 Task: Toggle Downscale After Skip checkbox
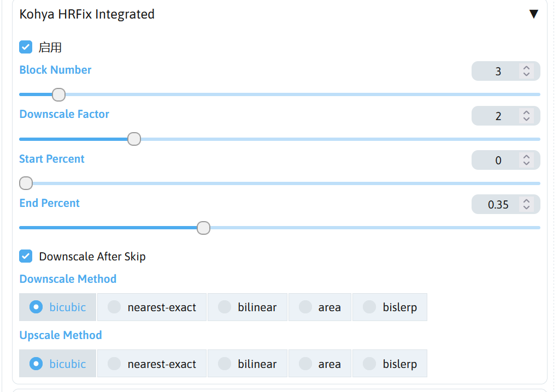pos(26,256)
